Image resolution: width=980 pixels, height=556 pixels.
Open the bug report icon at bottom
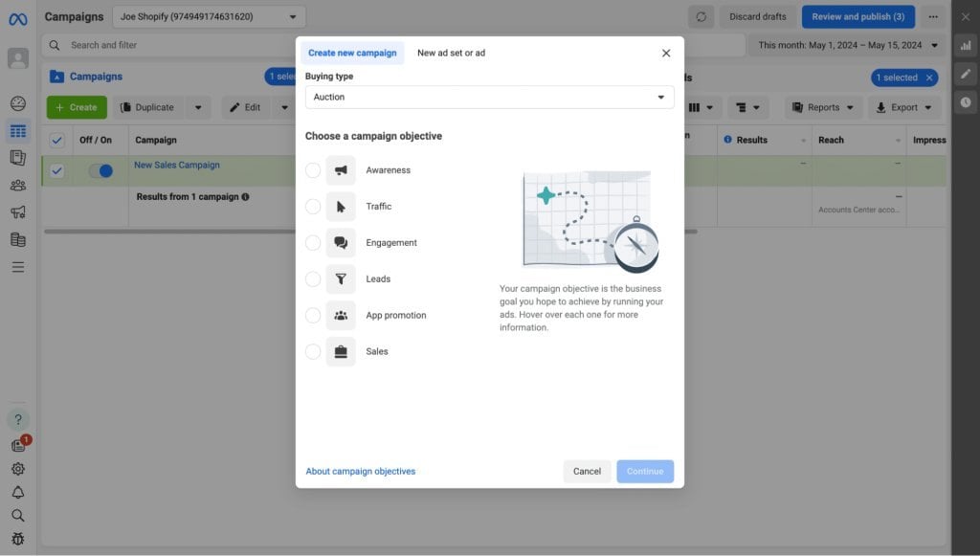(x=18, y=539)
